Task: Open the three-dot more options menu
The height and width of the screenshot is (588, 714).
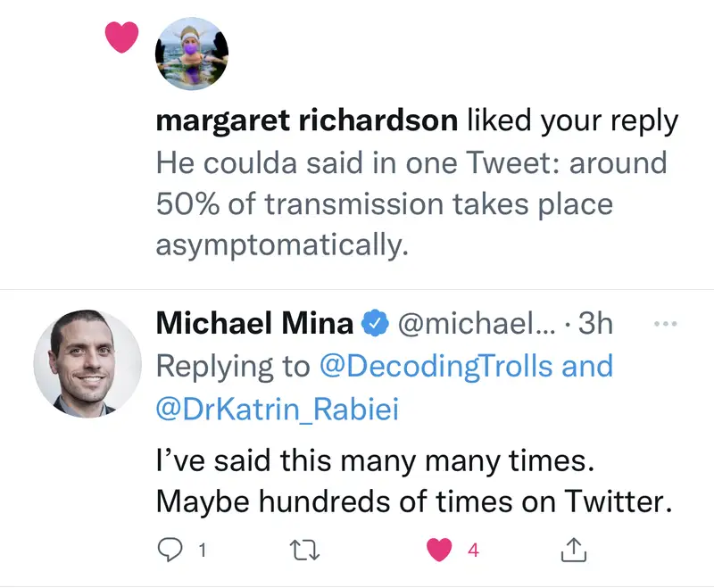Action: [x=666, y=323]
